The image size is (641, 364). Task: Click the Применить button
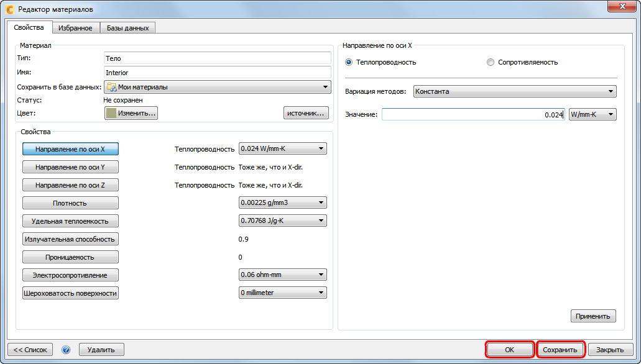[593, 316]
